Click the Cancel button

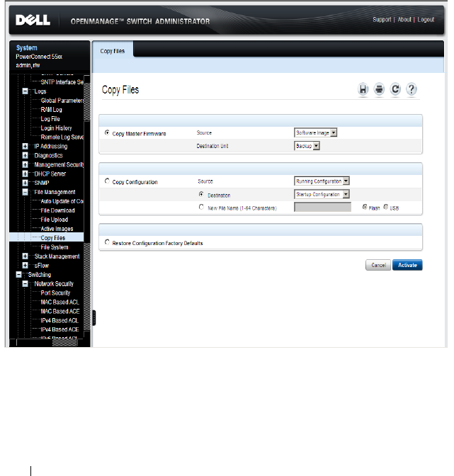pyautogui.click(x=378, y=265)
